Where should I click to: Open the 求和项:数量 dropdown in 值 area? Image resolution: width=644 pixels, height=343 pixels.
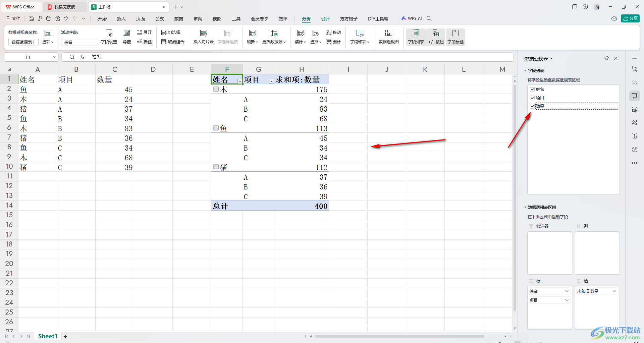[614, 291]
